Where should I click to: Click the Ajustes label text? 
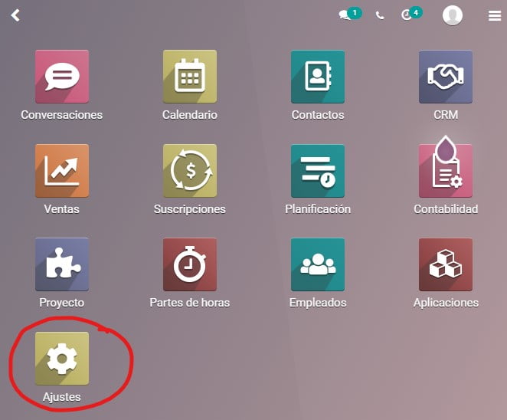point(62,397)
